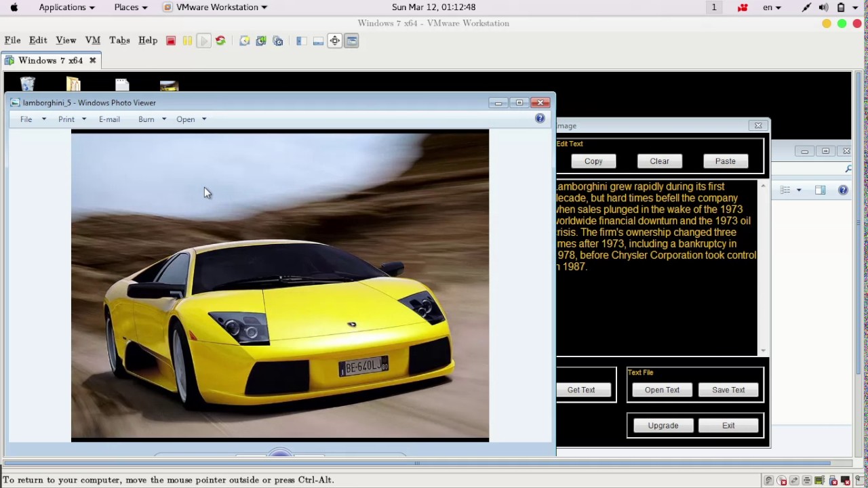The height and width of the screenshot is (488, 868).
Task: Select the Windows 7 x64 tab
Action: pos(50,60)
